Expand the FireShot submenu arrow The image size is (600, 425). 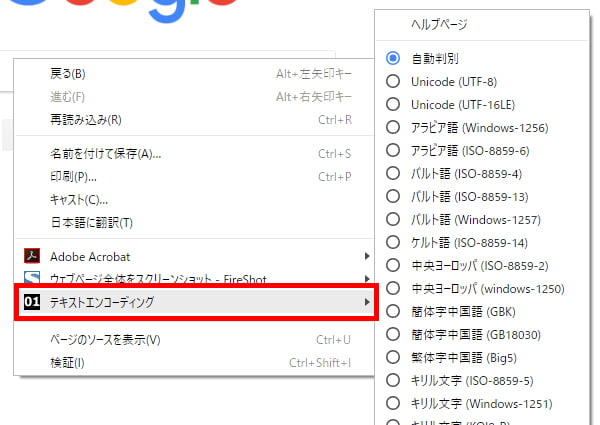[367, 278]
